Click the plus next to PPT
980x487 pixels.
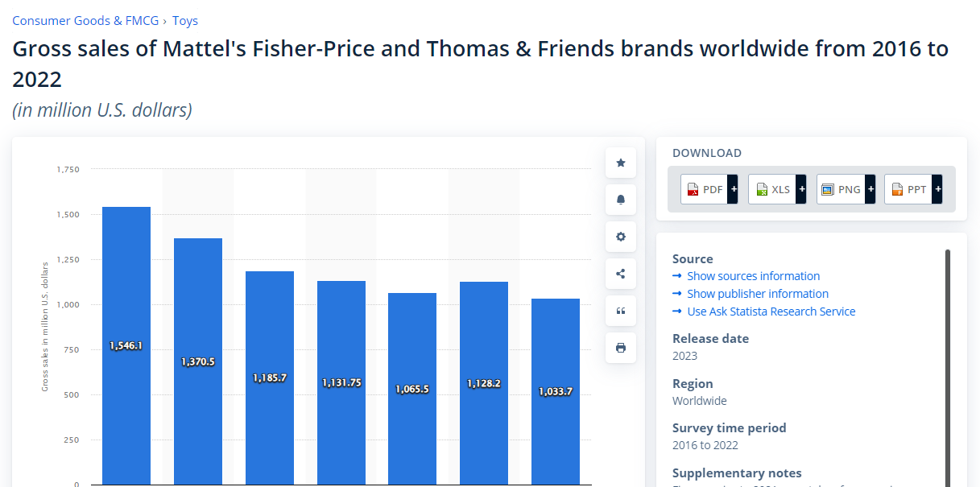pyautogui.click(x=937, y=189)
